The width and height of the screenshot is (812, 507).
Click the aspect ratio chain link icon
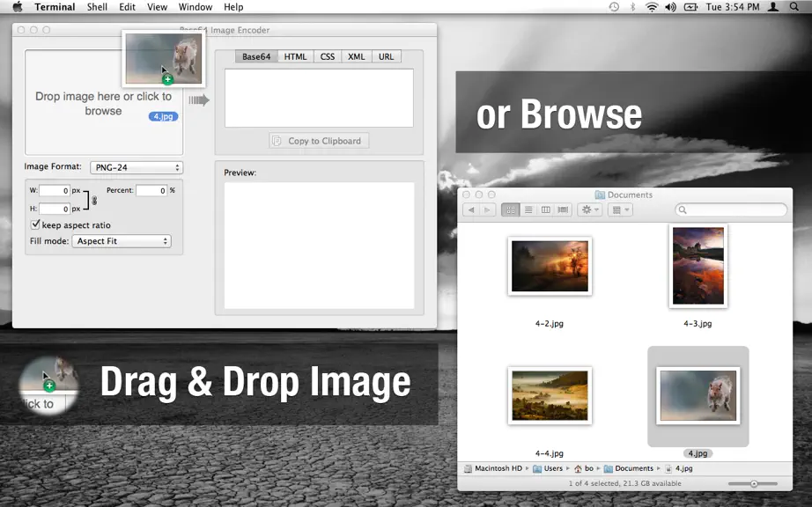coord(94,200)
